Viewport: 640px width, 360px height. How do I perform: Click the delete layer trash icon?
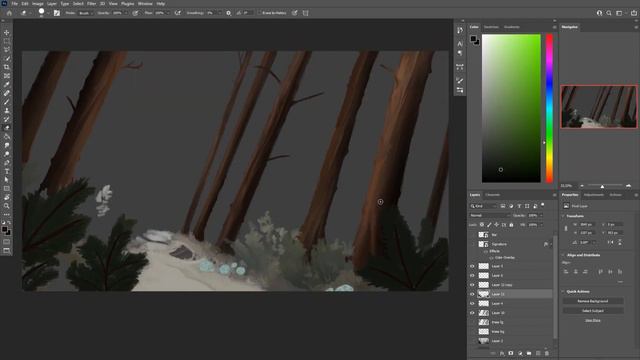547,353
